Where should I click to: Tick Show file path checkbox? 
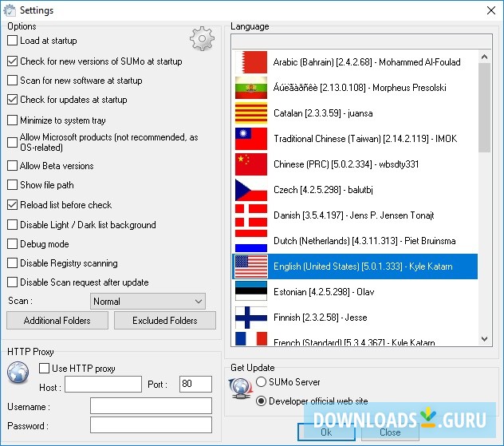point(12,185)
